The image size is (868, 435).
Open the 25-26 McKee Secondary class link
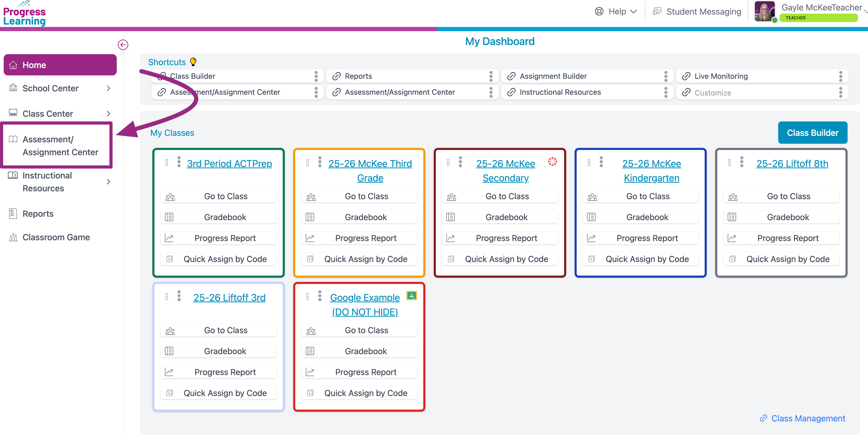(x=505, y=170)
